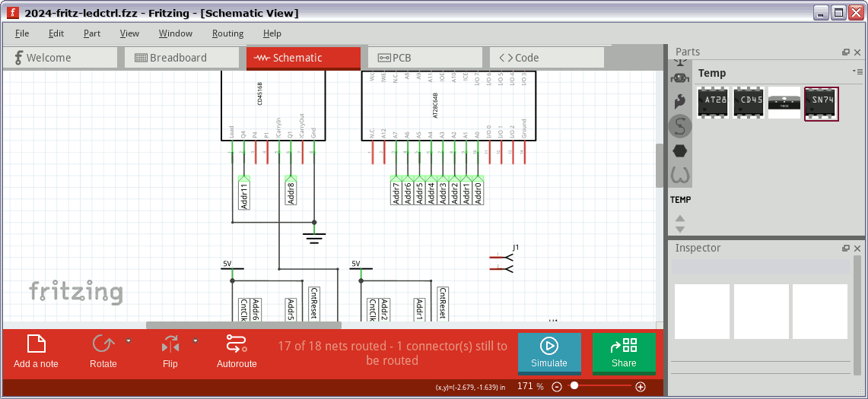The image size is (868, 399).
Task: Open the File menu
Action: (x=22, y=33)
